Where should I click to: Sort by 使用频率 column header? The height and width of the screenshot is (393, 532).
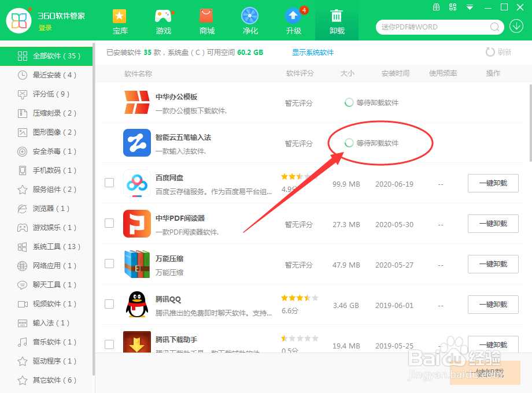pos(443,73)
